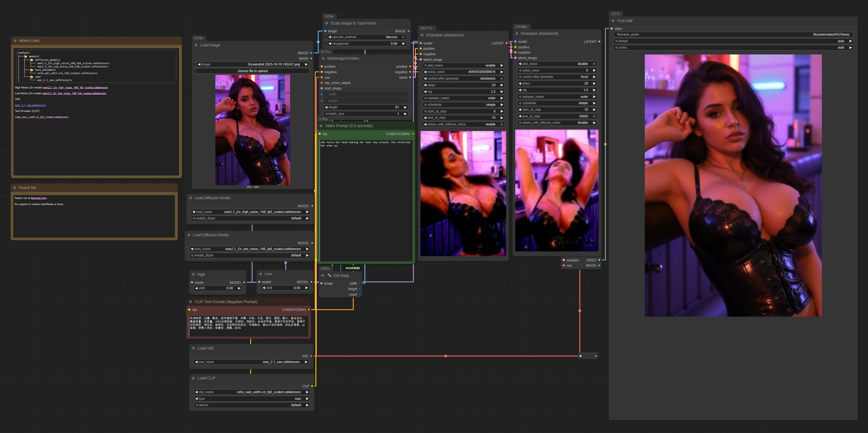Collapse the Load Image node using its dot

196,45
